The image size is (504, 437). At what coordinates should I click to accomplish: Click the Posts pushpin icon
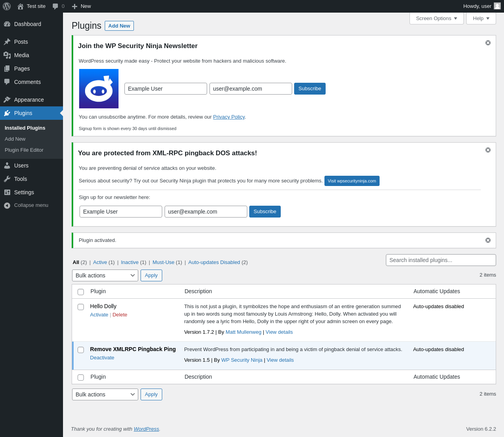pos(7,42)
